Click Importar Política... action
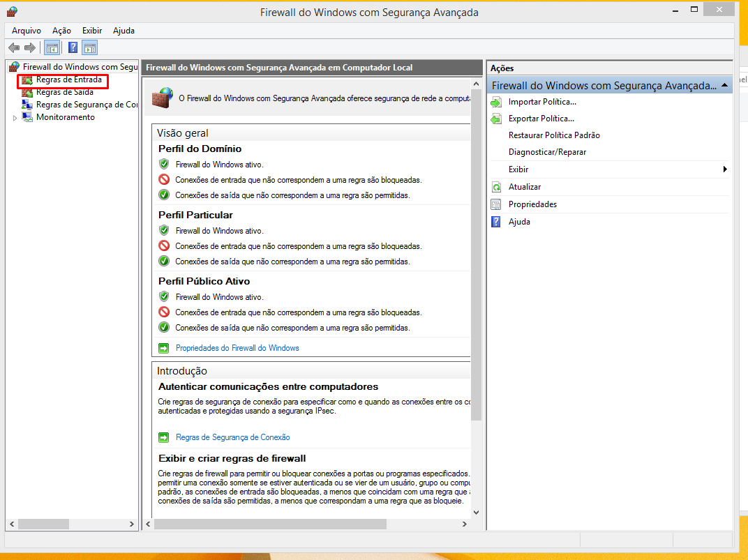748x560 pixels. [x=542, y=102]
